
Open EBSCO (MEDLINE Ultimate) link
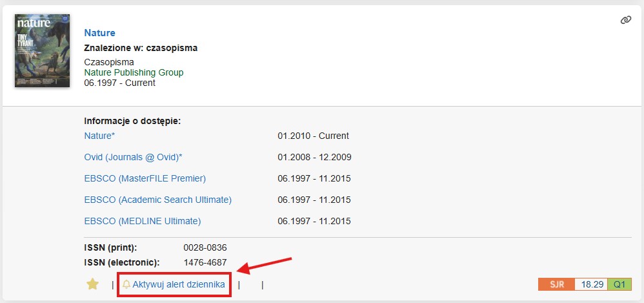coord(143,221)
